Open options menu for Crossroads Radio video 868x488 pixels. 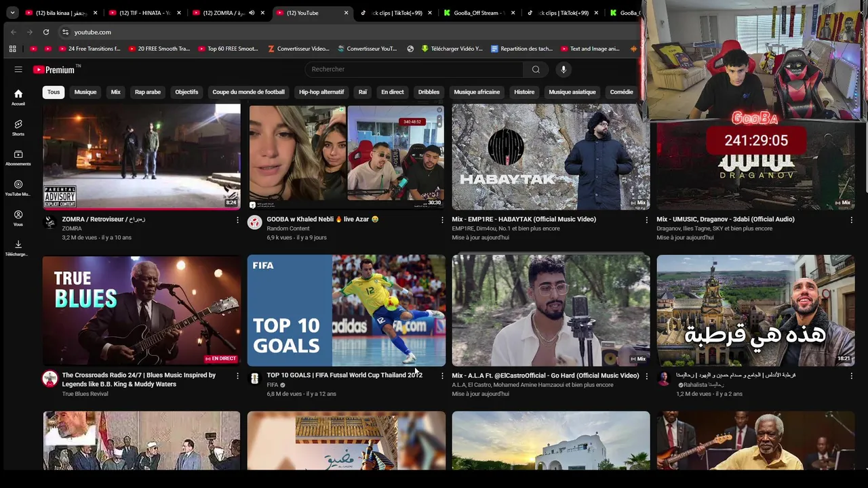[237, 375]
